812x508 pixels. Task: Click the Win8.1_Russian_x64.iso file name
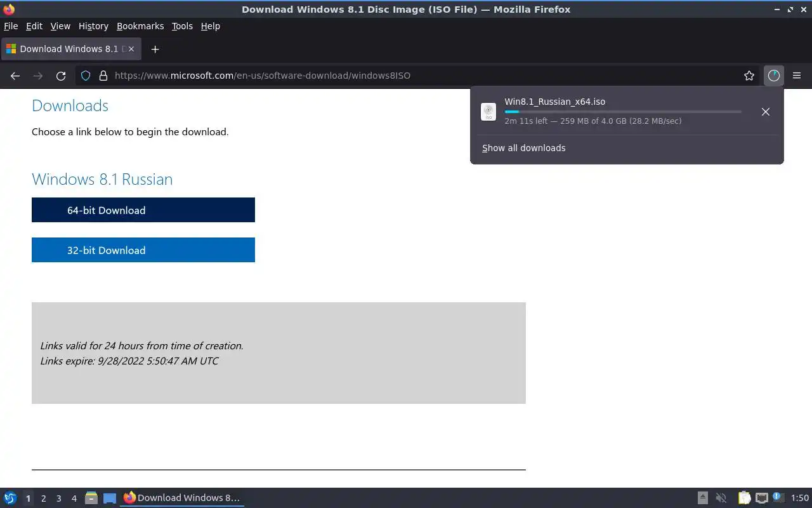coord(555,102)
